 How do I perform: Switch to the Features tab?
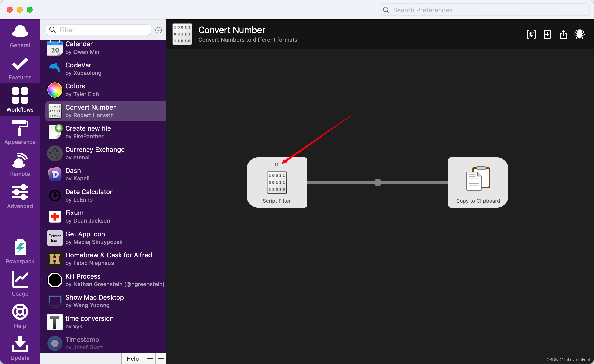(x=20, y=68)
